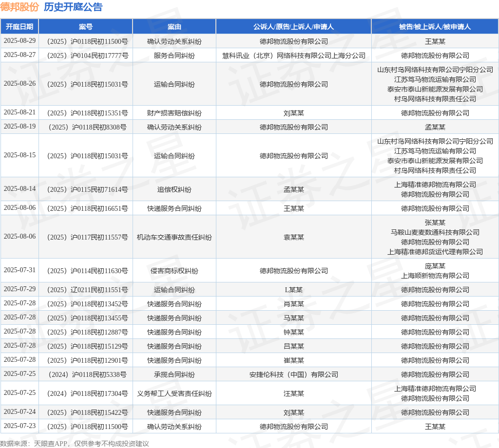Click the 德邦股份 title text

pos(19,7)
